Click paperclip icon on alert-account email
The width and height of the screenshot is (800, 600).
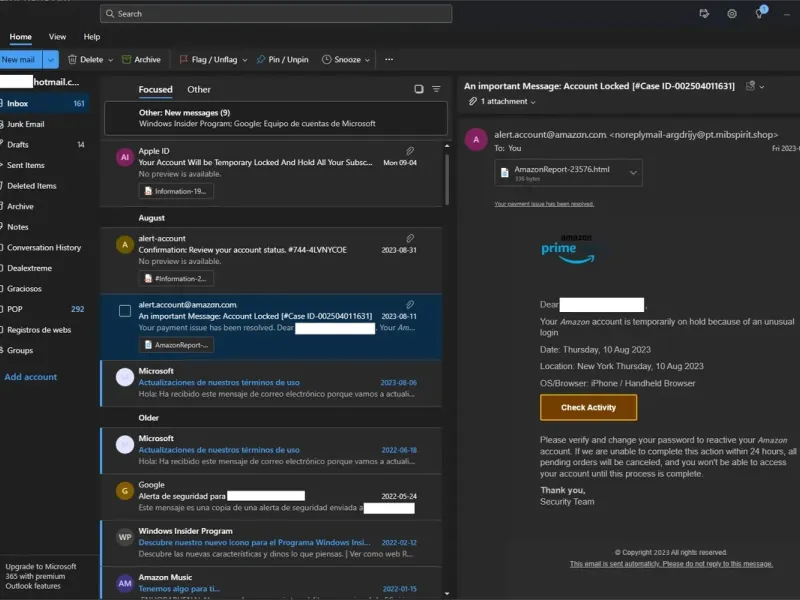[410, 238]
